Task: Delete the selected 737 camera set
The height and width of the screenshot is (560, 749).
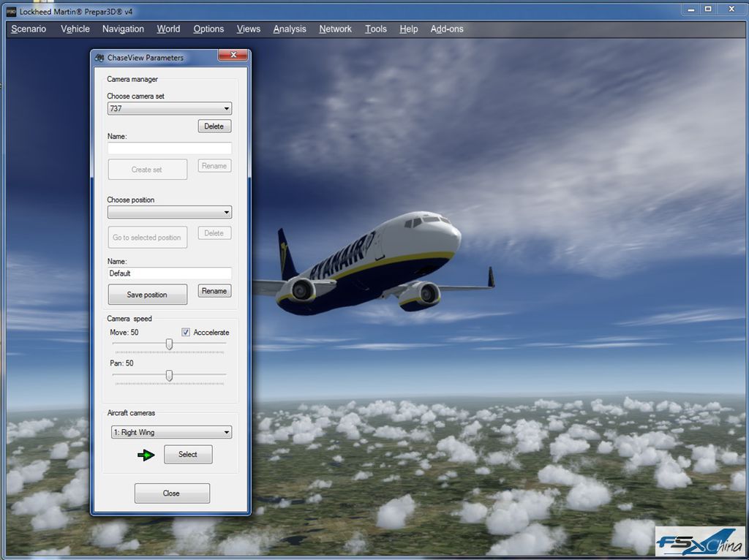Action: 214,126
